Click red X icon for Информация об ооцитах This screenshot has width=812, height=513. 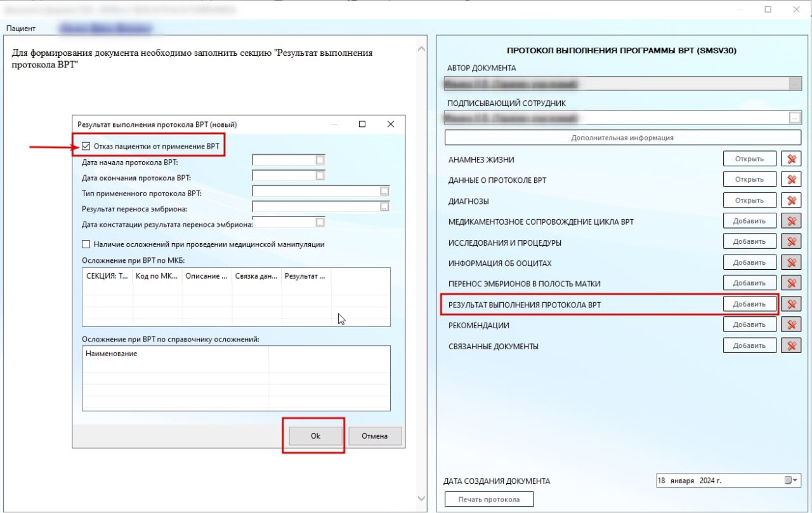tap(791, 263)
